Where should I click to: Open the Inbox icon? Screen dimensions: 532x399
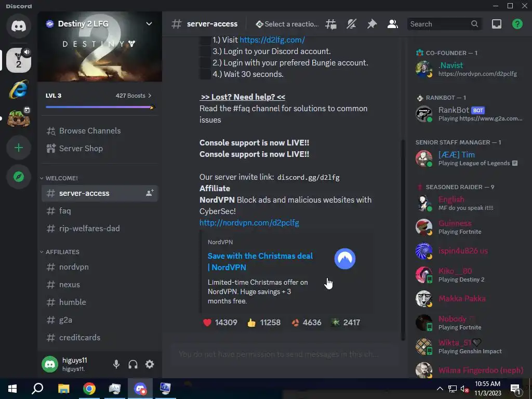coord(497,24)
